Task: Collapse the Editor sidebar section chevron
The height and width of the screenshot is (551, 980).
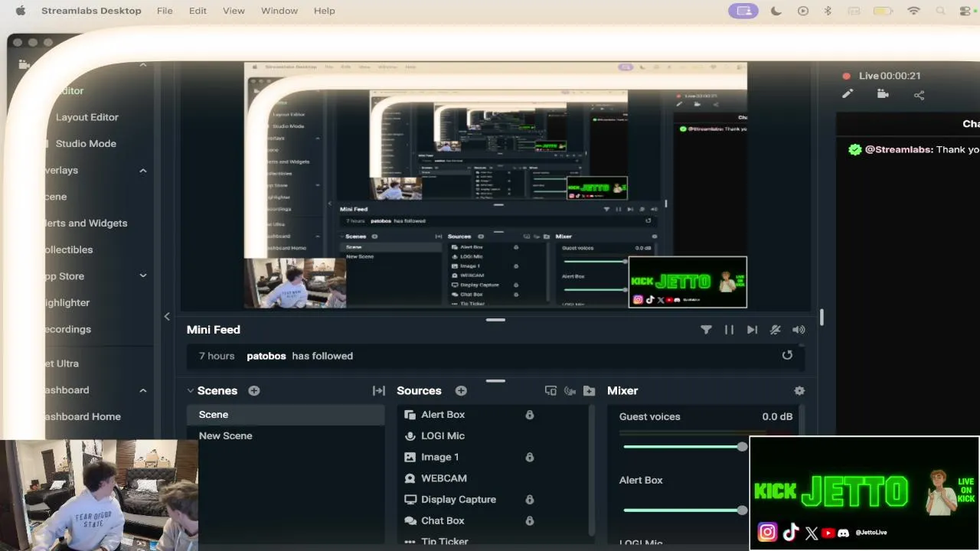Action: [x=143, y=66]
